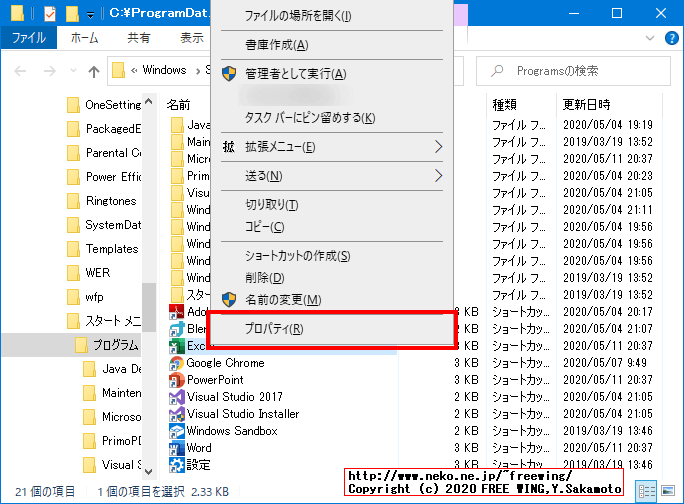Open the ファイル ribbon tab

pos(29,38)
